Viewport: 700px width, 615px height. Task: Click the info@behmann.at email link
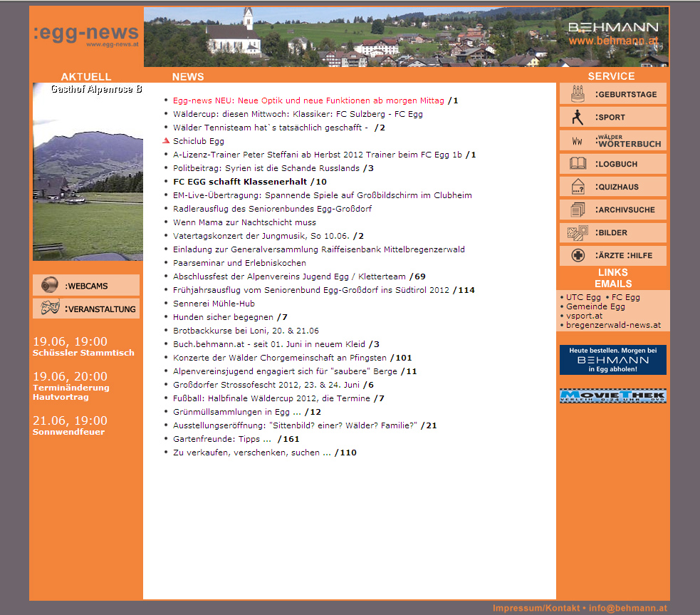point(627,608)
